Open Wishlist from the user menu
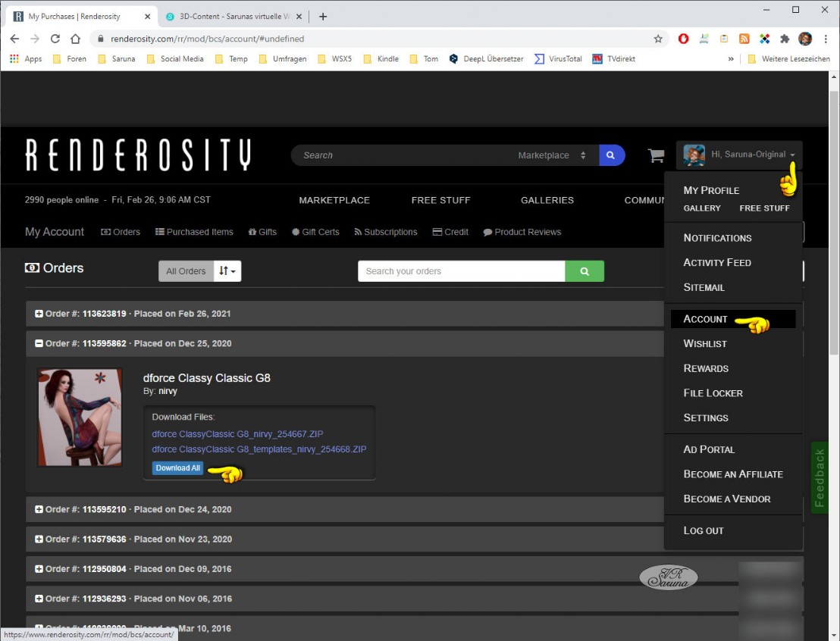The width and height of the screenshot is (840, 641). coord(705,344)
